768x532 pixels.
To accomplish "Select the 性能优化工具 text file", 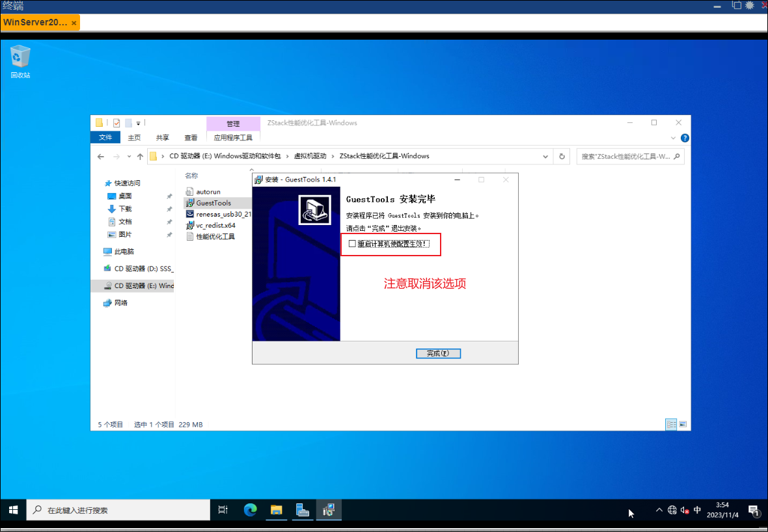I will pyautogui.click(x=211, y=236).
